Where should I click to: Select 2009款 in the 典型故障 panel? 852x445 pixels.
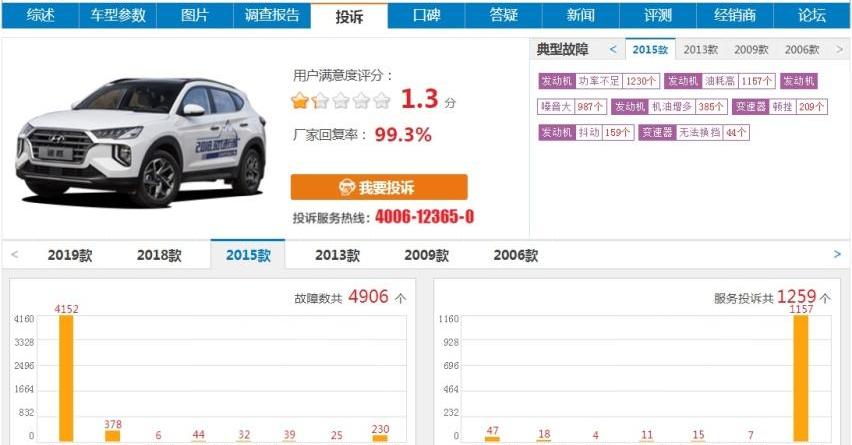pos(751,49)
